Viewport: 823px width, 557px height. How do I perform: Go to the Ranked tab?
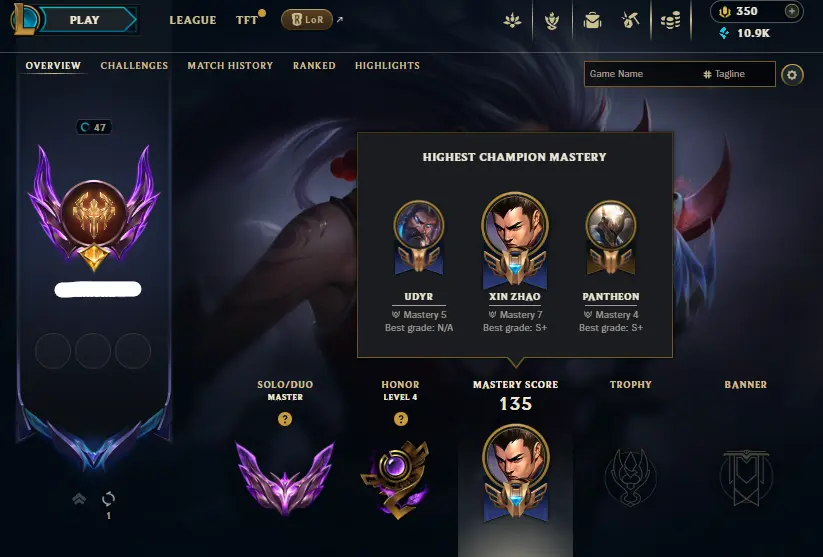314,66
